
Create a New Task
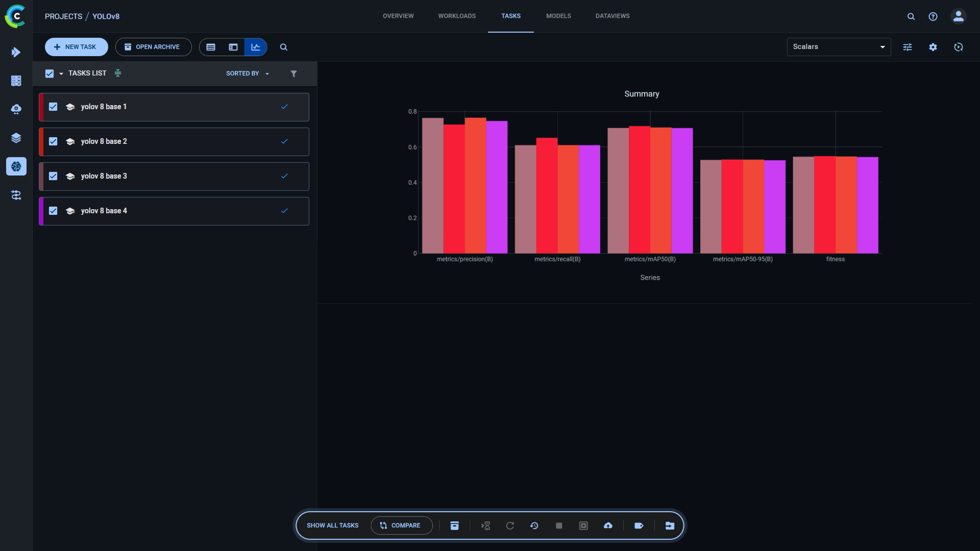(76, 47)
